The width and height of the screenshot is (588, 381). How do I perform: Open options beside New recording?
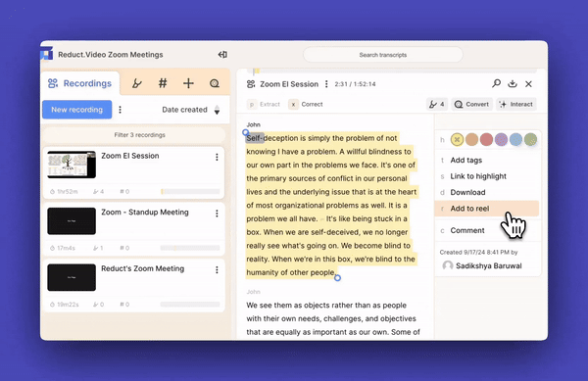[x=120, y=110]
